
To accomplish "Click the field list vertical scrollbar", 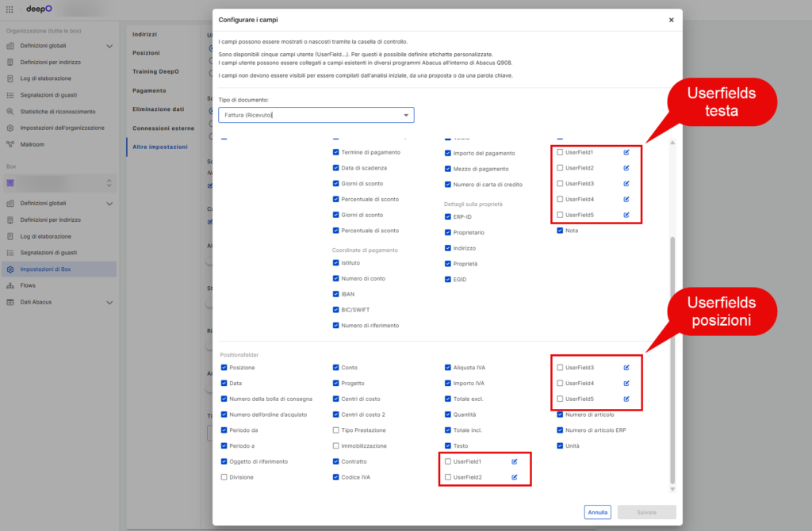I will (672, 360).
